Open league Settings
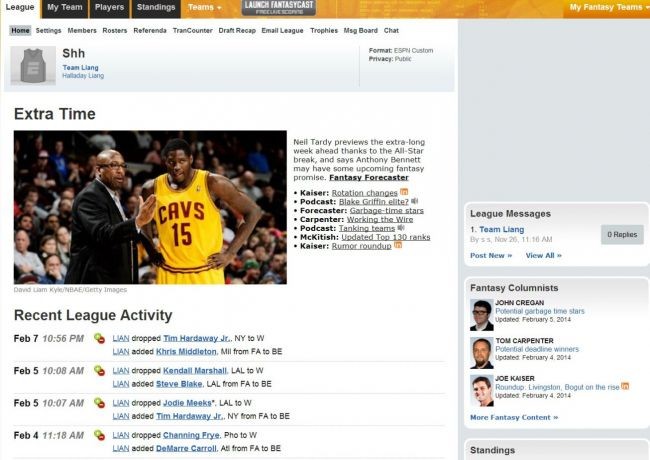650x460 pixels. [49, 30]
